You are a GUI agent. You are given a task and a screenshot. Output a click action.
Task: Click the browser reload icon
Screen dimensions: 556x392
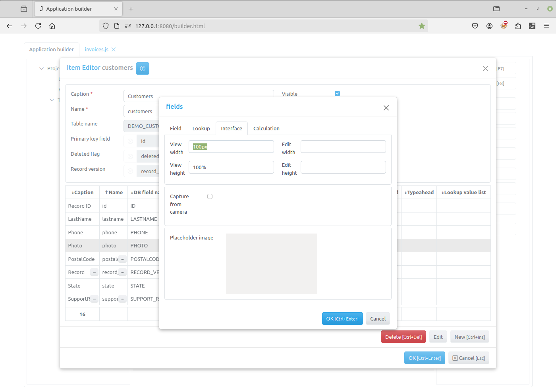[x=38, y=26]
